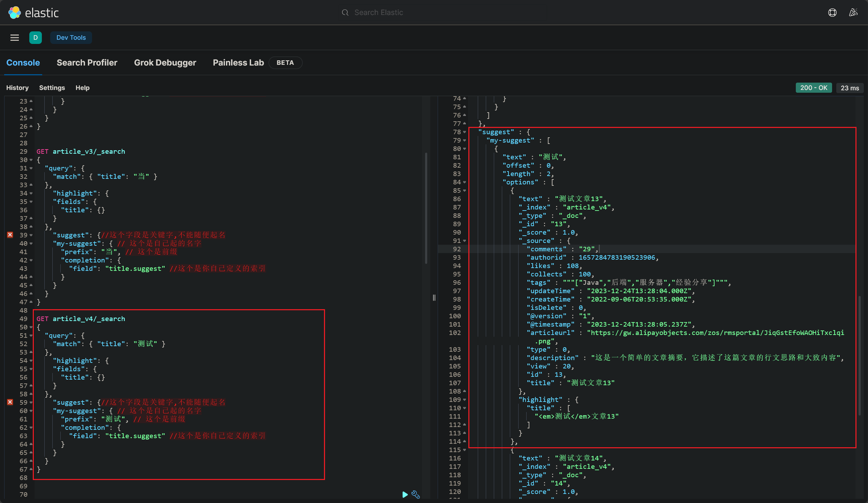
Task: Click the History menu item
Action: point(17,87)
